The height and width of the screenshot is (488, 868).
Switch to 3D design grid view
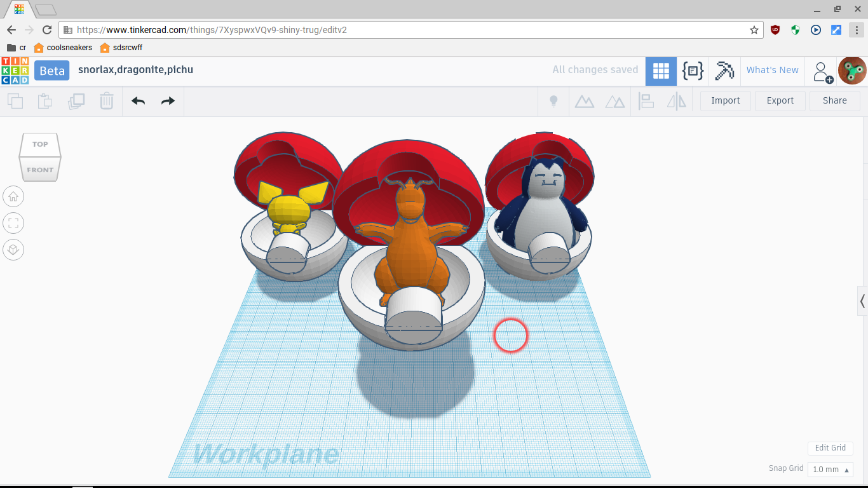pyautogui.click(x=661, y=71)
